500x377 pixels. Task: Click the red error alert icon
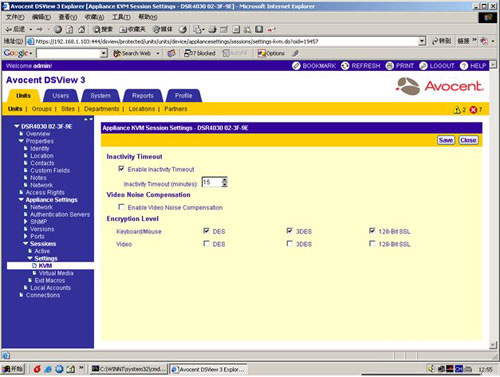pos(473,110)
